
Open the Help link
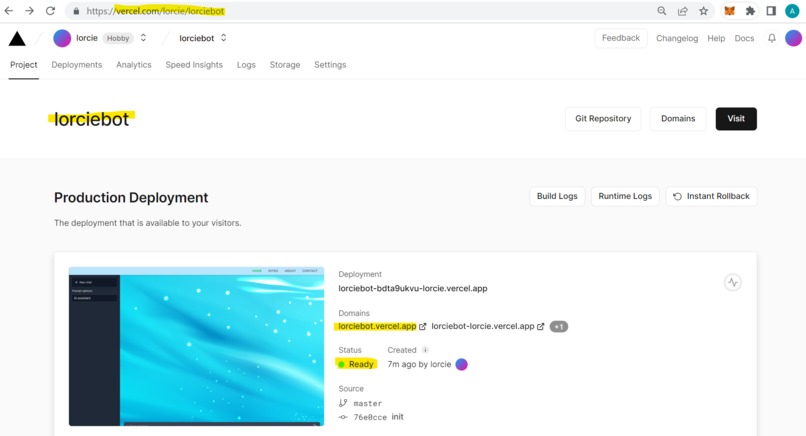(x=716, y=39)
